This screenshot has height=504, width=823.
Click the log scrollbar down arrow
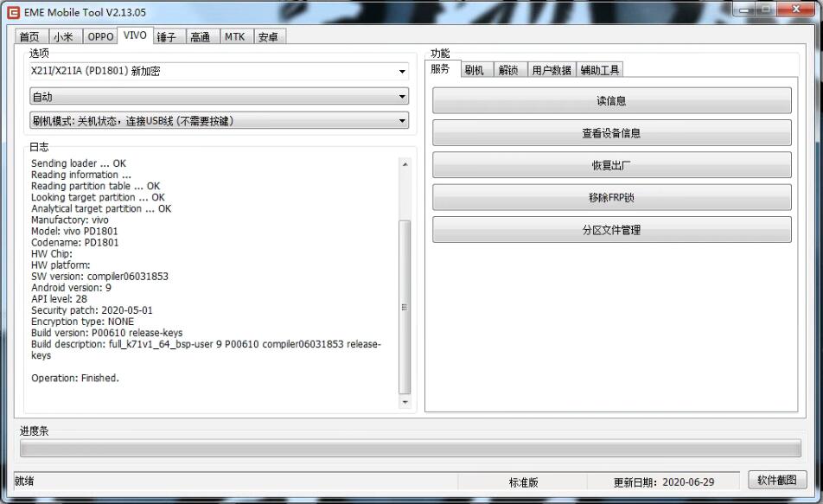[405, 402]
